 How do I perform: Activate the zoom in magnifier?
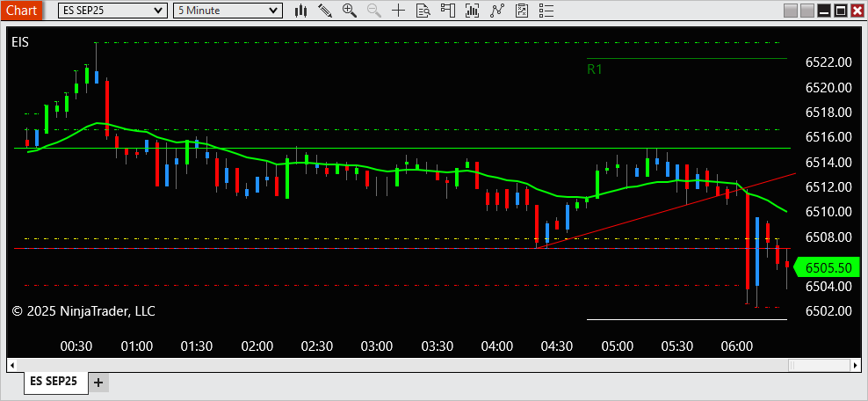pos(350,10)
